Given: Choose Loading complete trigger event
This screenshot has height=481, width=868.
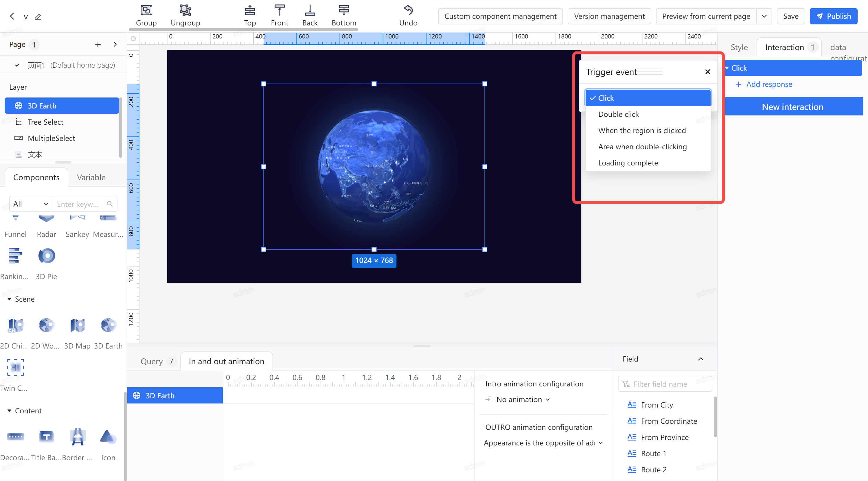Looking at the screenshot, I should (648, 163).
